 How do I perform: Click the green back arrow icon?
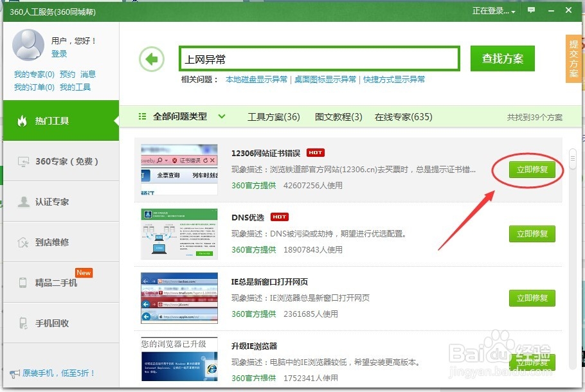pos(152,59)
